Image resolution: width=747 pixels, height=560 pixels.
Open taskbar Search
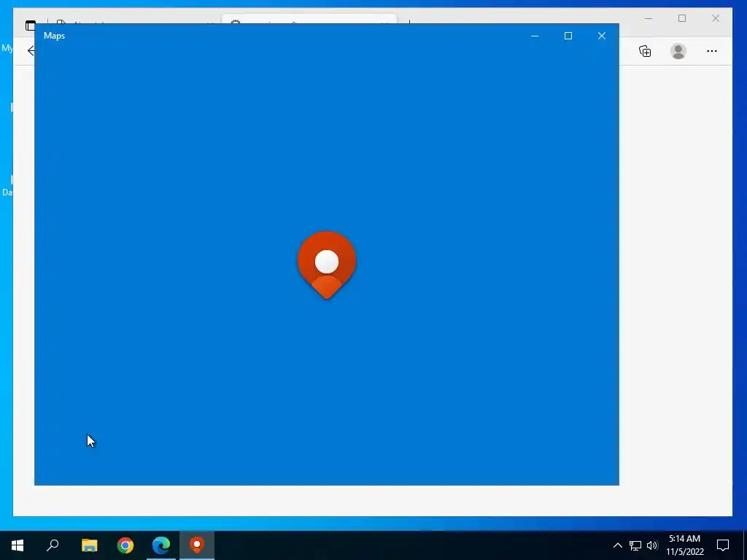pos(53,545)
